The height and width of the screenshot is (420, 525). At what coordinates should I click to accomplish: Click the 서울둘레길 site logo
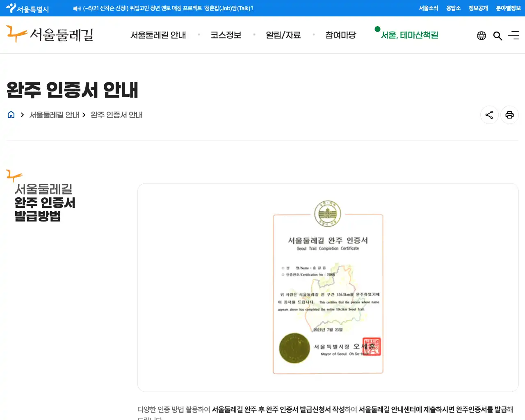[50, 34]
